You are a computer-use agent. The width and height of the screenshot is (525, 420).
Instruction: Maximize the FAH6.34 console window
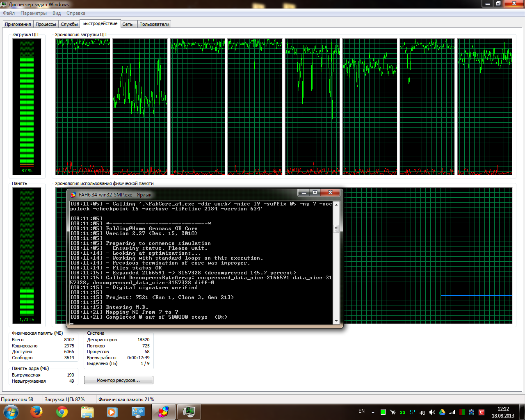pos(315,192)
